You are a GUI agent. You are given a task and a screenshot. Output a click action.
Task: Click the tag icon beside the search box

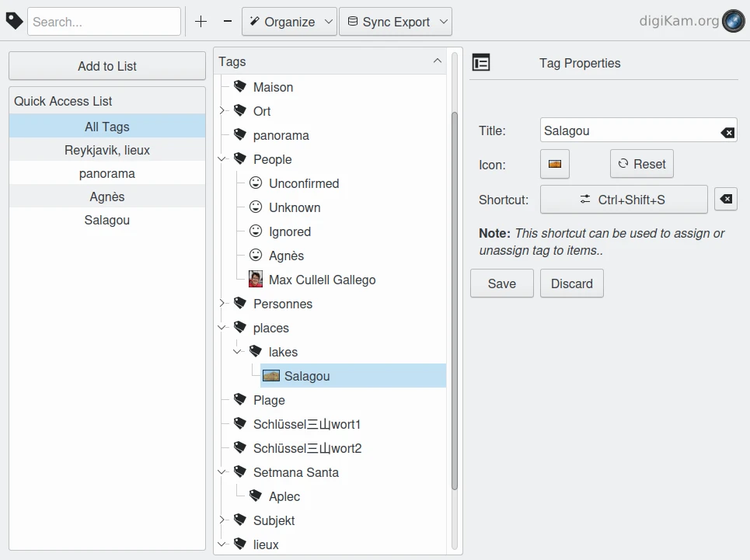pos(14,21)
